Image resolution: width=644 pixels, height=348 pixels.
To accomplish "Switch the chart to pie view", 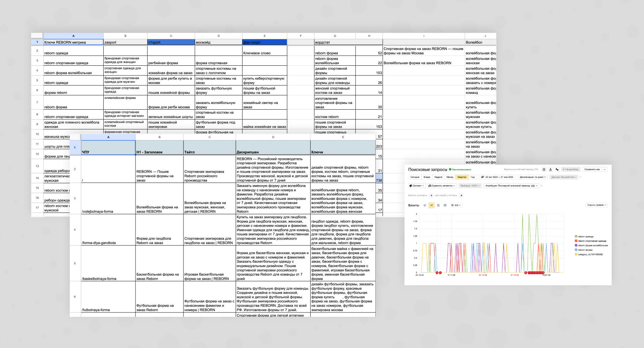I will pos(425,205).
